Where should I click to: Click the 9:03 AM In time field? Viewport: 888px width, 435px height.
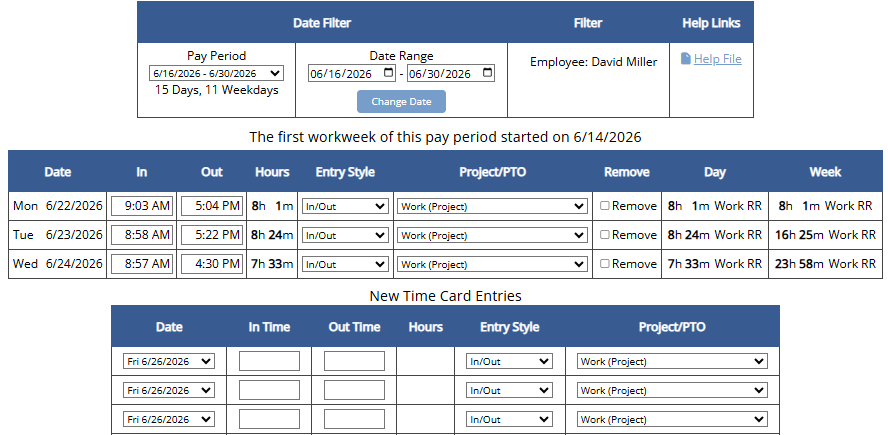pos(142,206)
